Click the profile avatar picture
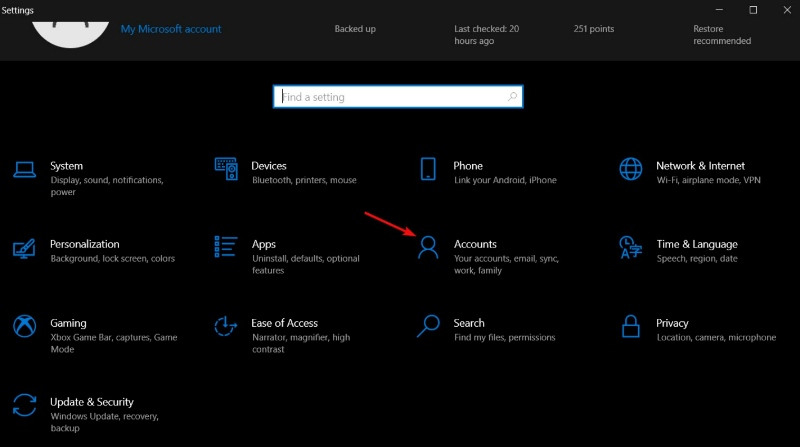800x447 pixels. point(70,35)
